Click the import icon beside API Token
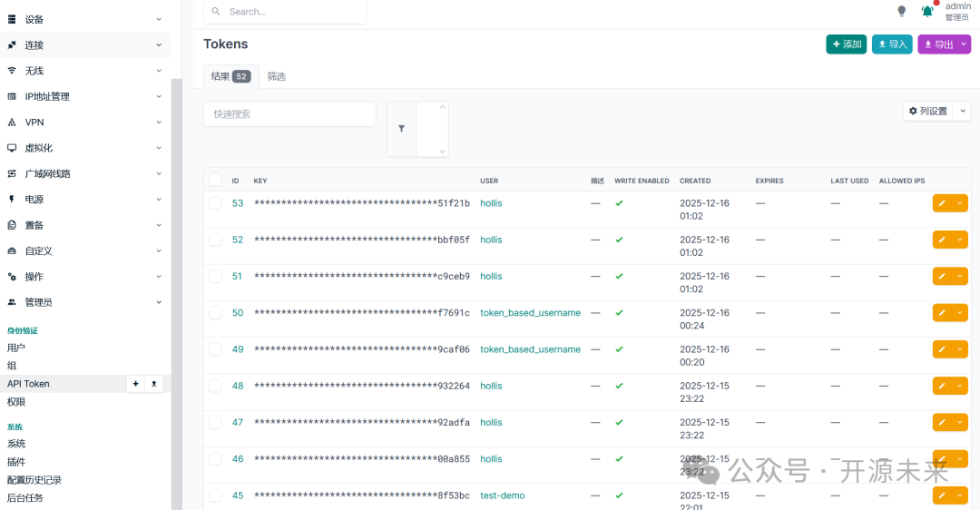The height and width of the screenshot is (510, 980). [x=153, y=384]
